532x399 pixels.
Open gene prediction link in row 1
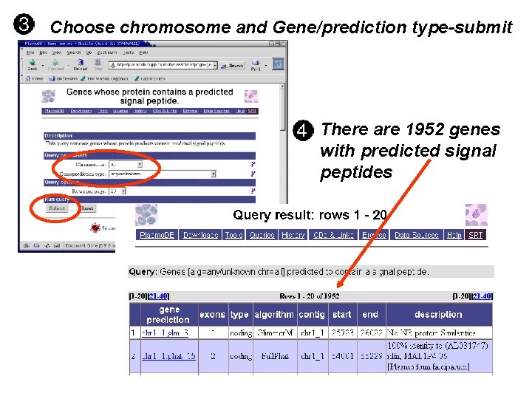pyautogui.click(x=166, y=332)
